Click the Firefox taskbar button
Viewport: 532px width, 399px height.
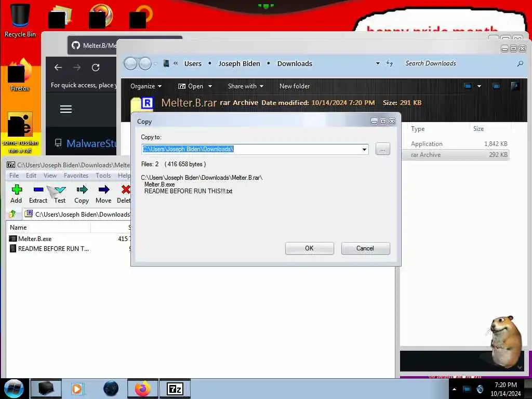pyautogui.click(x=143, y=389)
